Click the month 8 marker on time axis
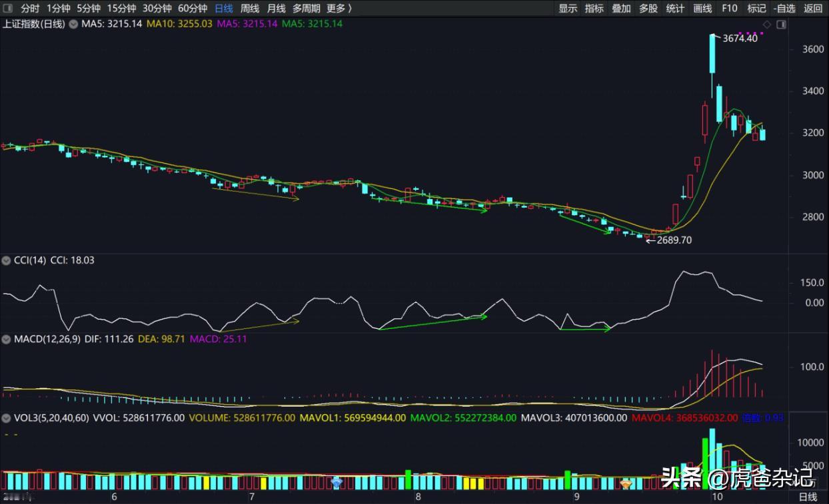Image resolution: width=829 pixels, height=504 pixels. click(x=418, y=497)
